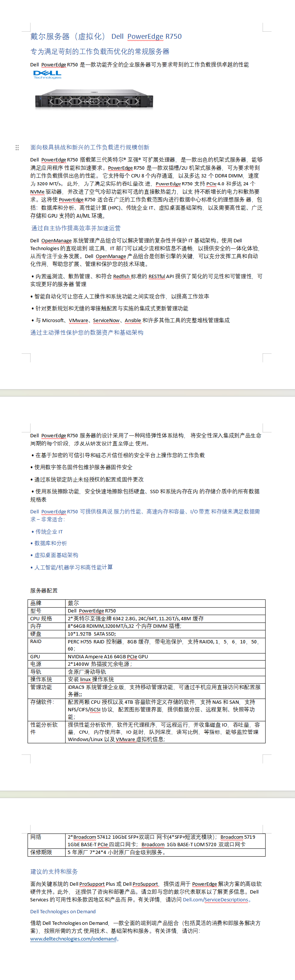Image resolution: width=295 pixels, height=980 pixels.
Task: Click the blue bullet 传统企业 IT
Action: [47, 532]
